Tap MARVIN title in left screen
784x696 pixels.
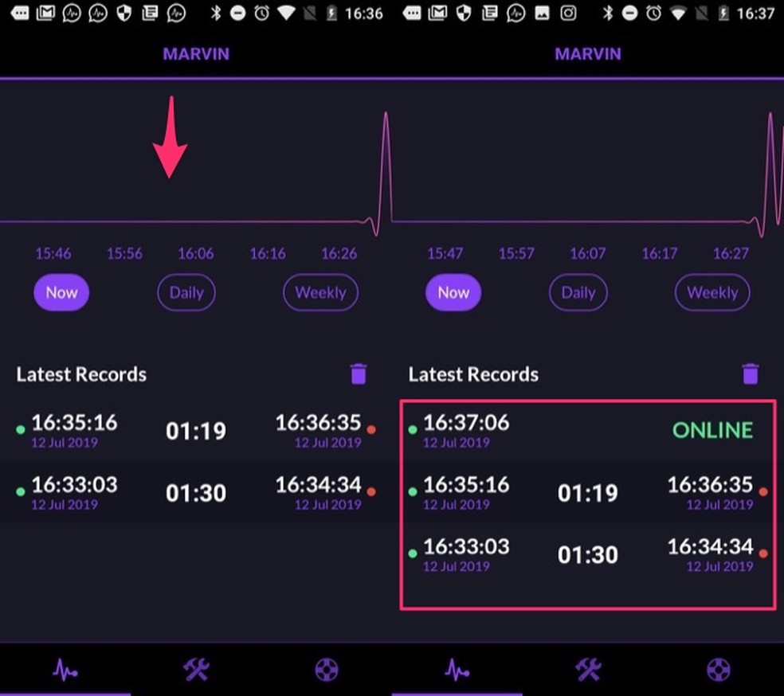click(196, 54)
